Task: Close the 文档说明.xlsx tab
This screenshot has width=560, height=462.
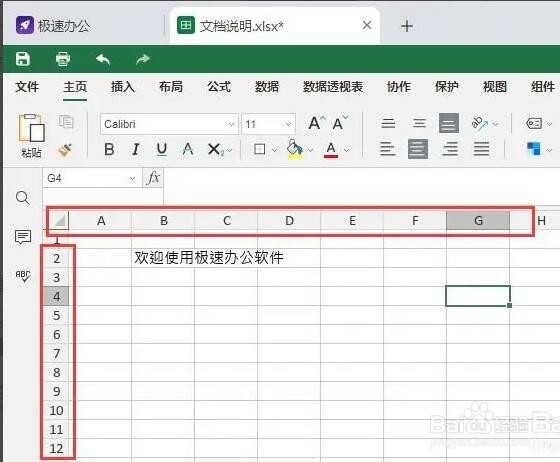Action: pyautogui.click(x=367, y=25)
